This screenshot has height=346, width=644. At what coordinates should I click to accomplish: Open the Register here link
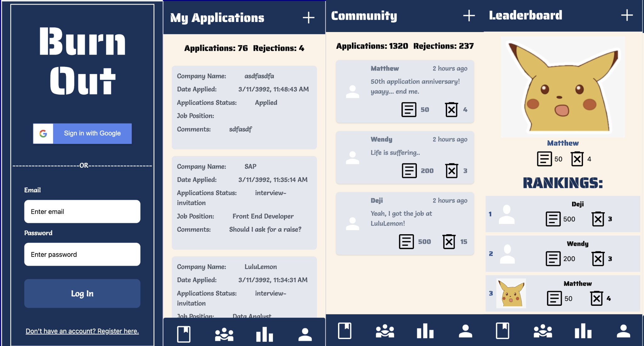(82, 331)
